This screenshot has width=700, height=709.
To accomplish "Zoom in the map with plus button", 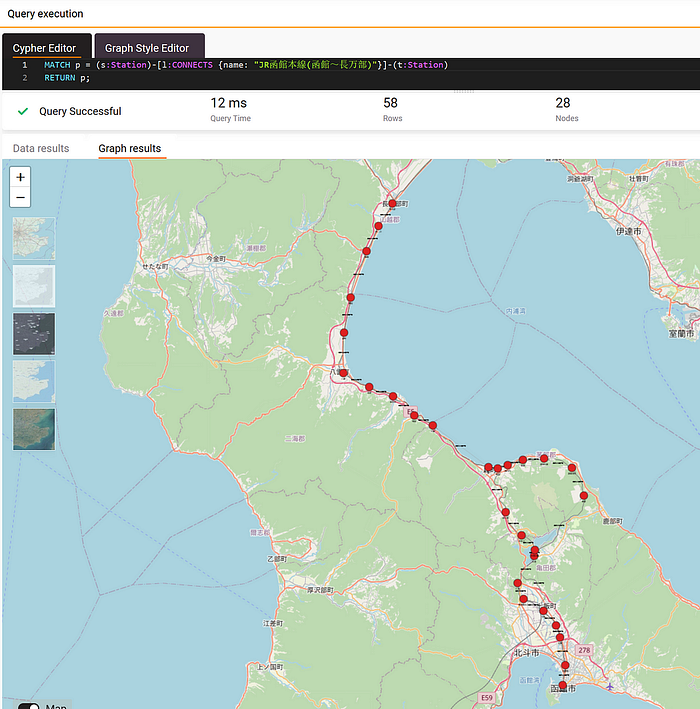I will click(20, 177).
